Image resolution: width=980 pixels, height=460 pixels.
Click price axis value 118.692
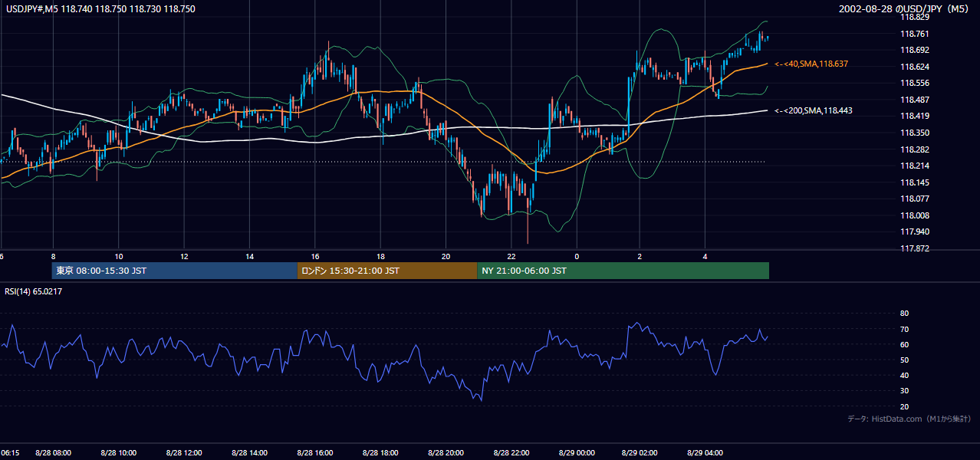(x=916, y=50)
